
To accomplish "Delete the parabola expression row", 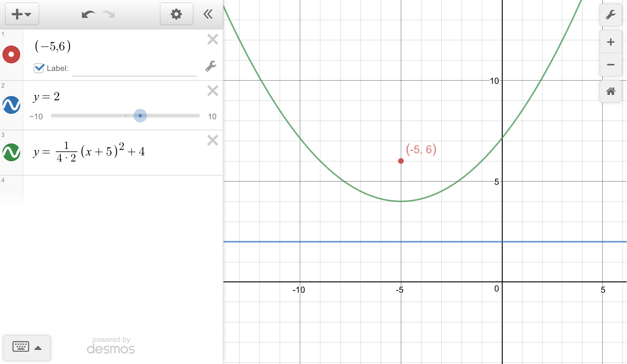I will tap(212, 140).
